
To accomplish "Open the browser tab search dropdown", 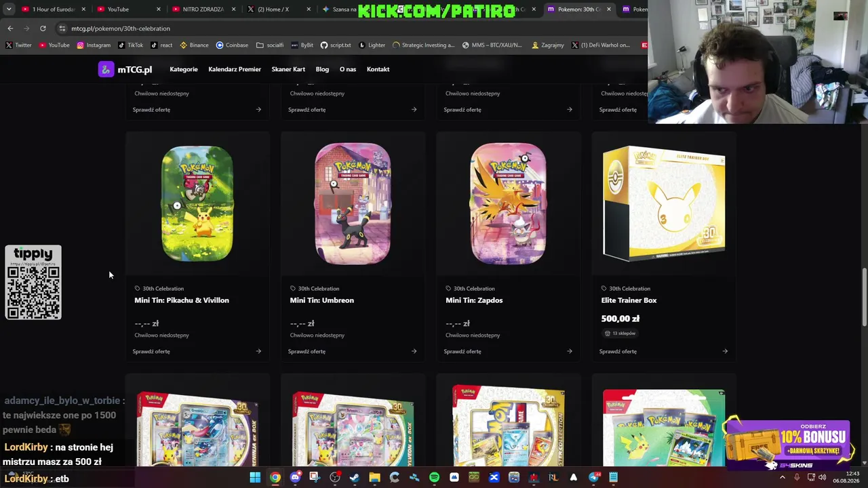I will [9, 9].
